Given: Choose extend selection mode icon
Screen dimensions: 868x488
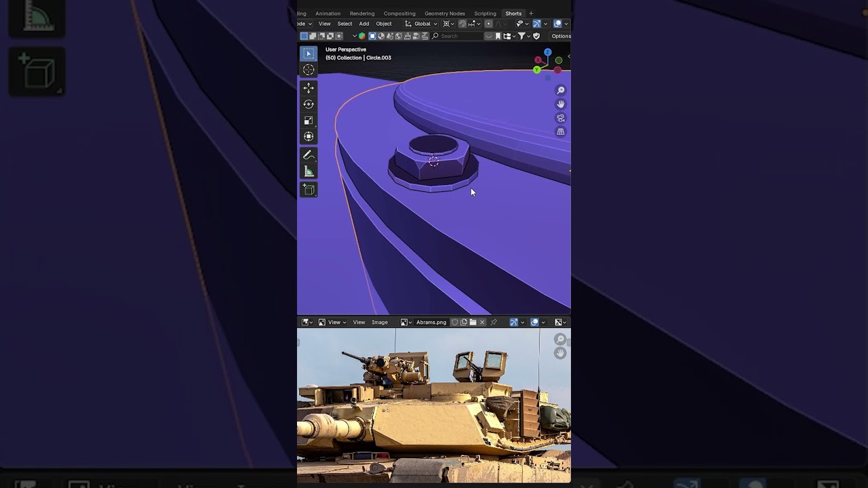Looking at the screenshot, I should 313,36.
